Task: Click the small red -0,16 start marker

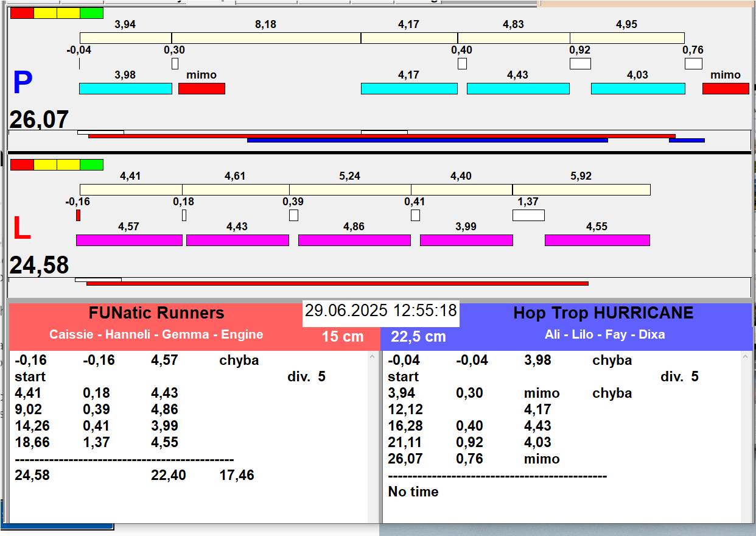Action: click(78, 215)
